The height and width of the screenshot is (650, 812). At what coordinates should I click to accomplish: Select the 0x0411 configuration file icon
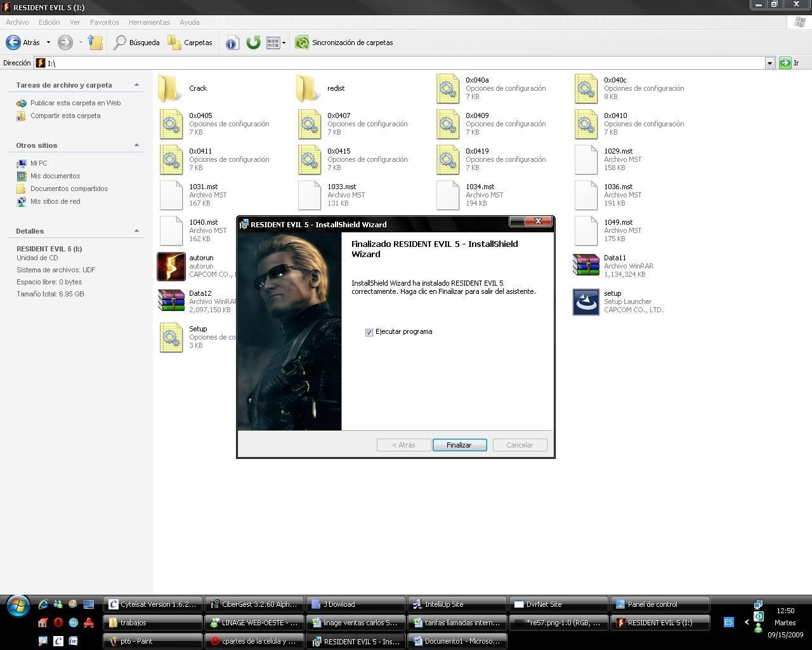[171, 159]
